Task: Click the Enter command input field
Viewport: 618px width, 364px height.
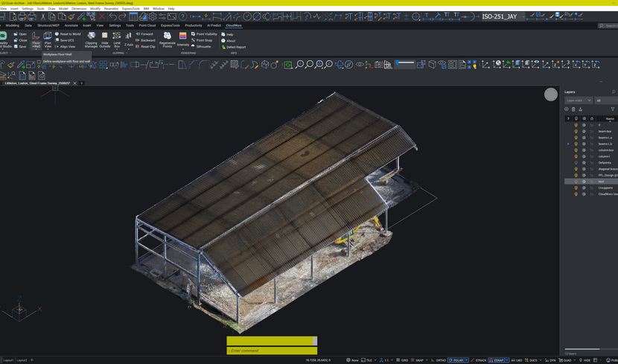Action: [272, 351]
